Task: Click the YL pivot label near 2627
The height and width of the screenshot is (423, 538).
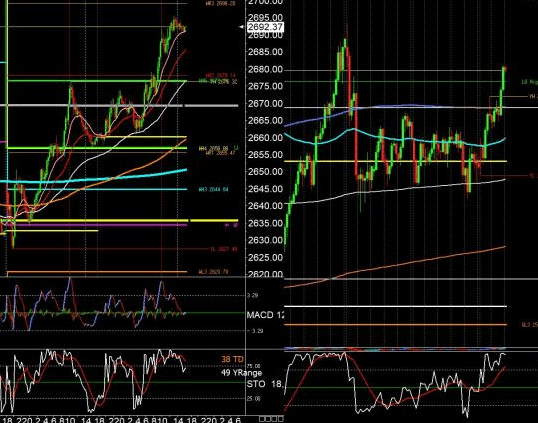Action: point(223,249)
